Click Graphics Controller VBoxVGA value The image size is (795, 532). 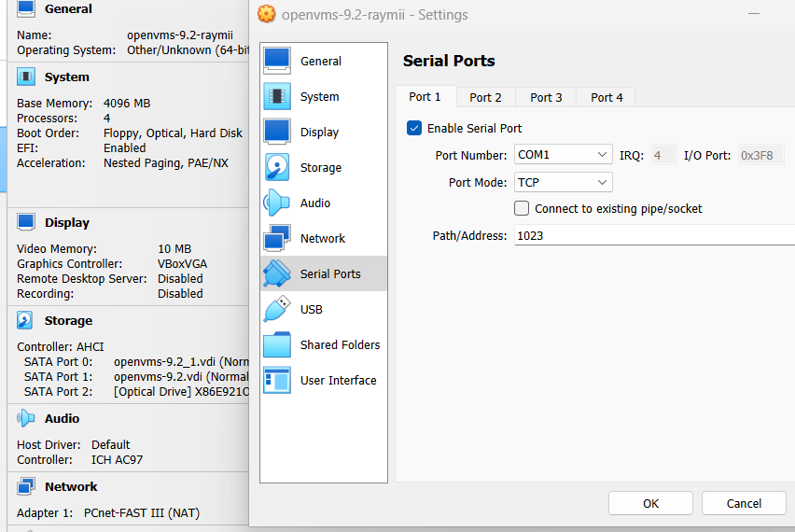(183, 264)
